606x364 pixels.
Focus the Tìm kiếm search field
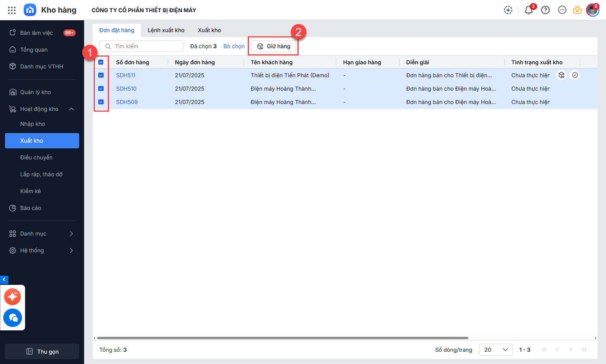pos(145,46)
